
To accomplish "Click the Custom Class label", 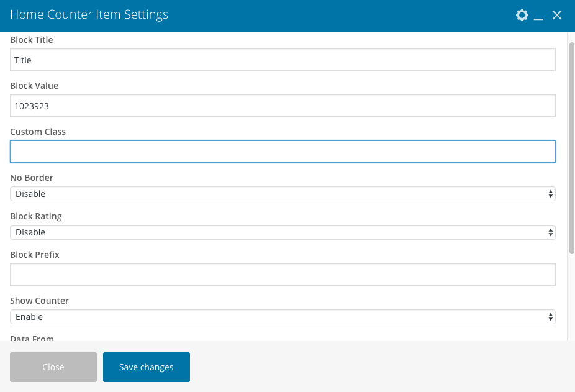I will pos(38,132).
